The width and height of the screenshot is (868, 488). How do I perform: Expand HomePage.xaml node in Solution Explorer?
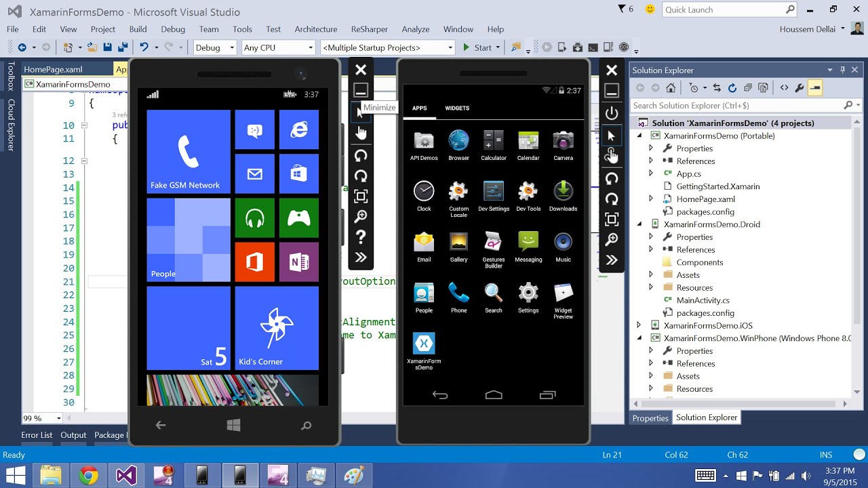click(x=651, y=199)
